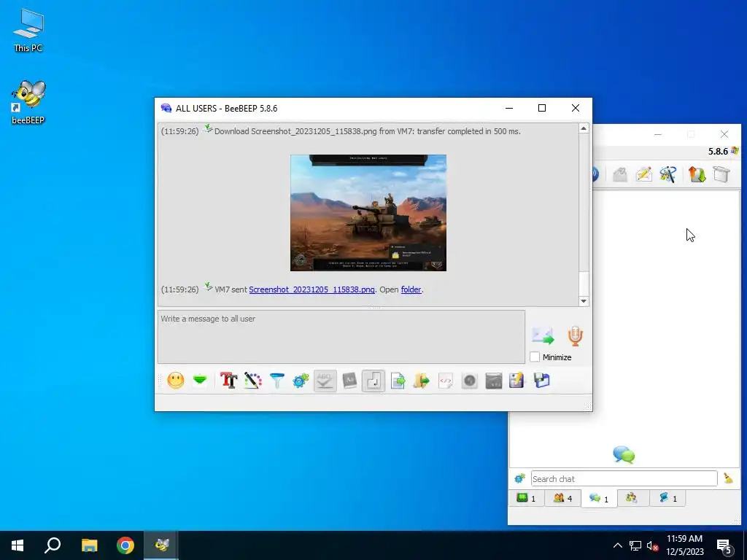Click the save chat with pencil icon
The width and height of the screenshot is (747, 560).
coord(517,381)
